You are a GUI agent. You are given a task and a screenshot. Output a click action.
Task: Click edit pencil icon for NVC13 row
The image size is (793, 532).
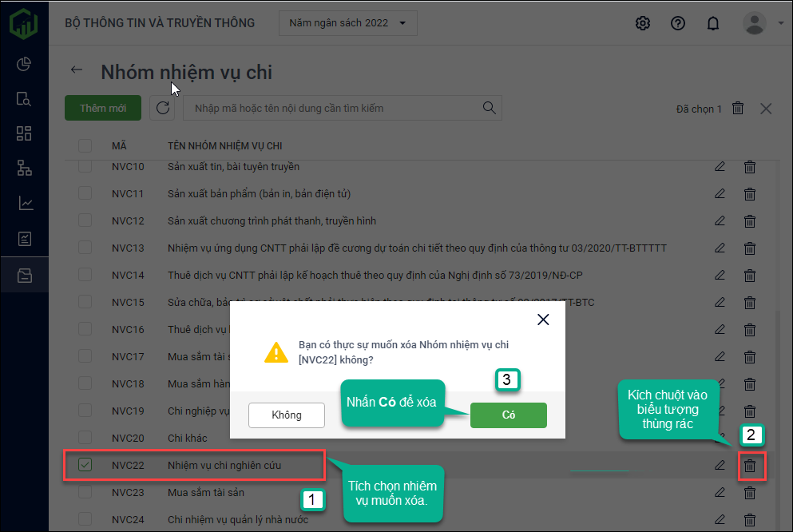pyautogui.click(x=720, y=248)
